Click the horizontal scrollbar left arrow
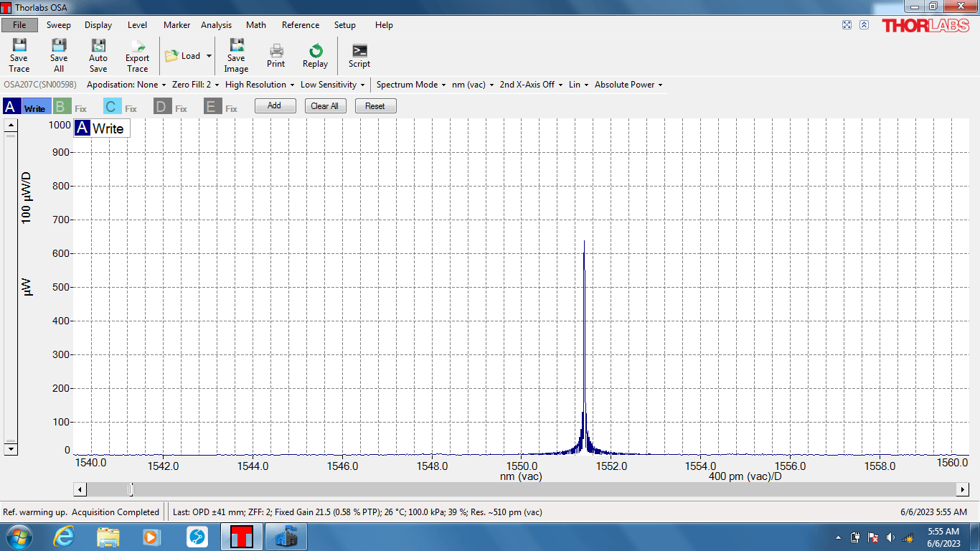The image size is (980, 551). click(x=80, y=489)
